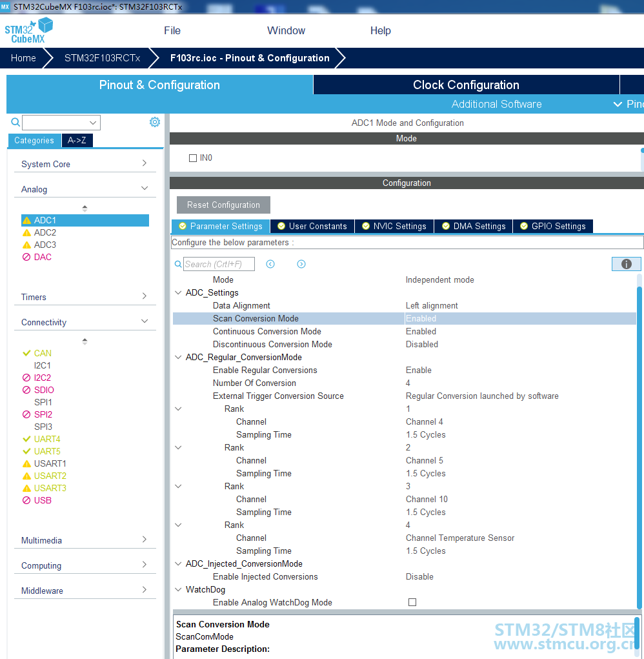Click the up-down arrows under the Connectivity category
The width and height of the screenshot is (644, 659).
tap(85, 341)
